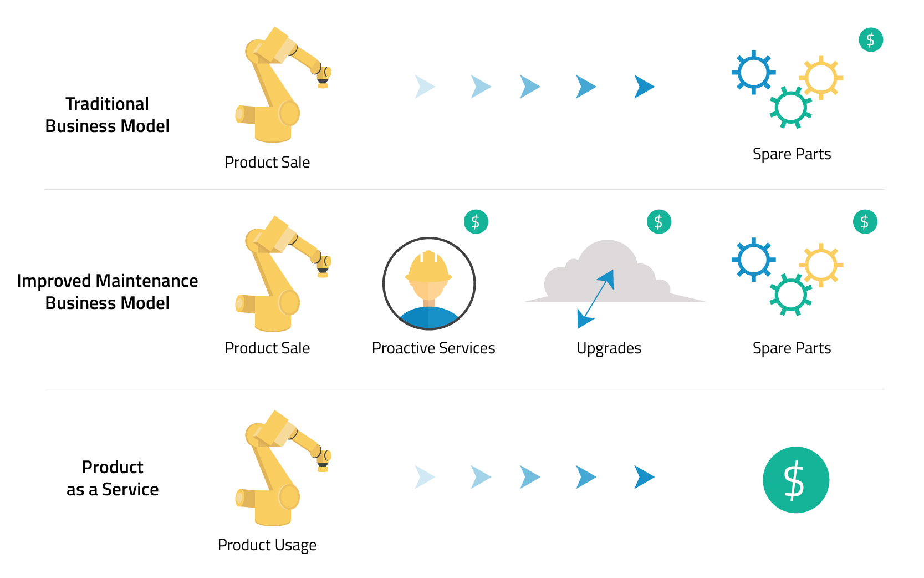924x578 pixels.
Task: Click the lightest arrow in the bottom row
Action: (x=425, y=477)
